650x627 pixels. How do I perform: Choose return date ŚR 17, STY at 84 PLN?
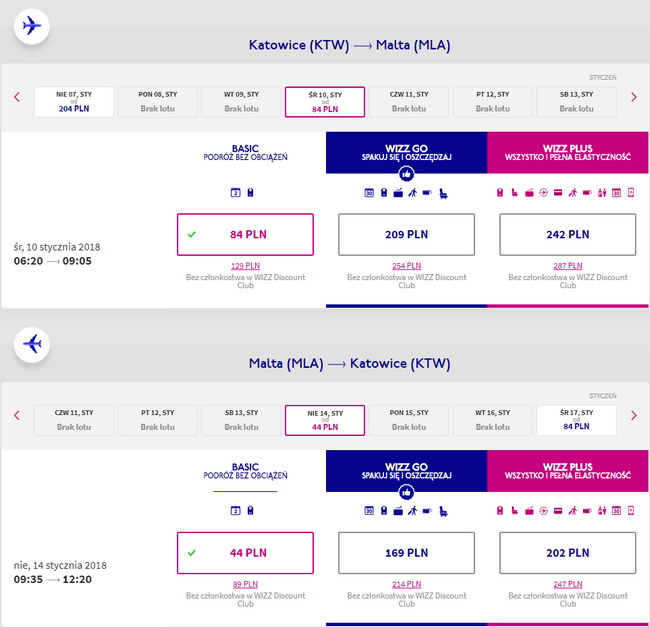[x=577, y=420]
